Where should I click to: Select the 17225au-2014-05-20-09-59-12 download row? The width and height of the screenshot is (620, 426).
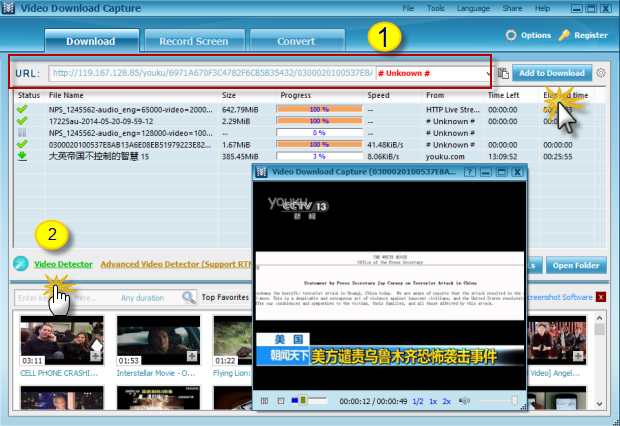(x=310, y=121)
